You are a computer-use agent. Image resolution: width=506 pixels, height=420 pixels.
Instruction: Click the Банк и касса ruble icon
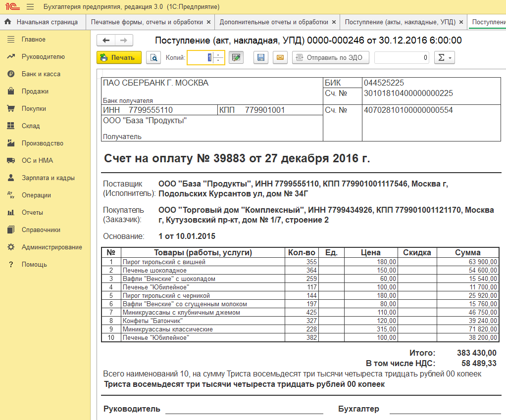[x=11, y=74]
